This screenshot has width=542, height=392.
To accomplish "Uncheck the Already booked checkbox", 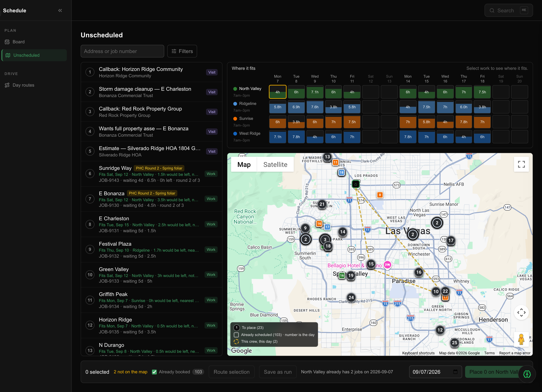I will click(x=154, y=372).
